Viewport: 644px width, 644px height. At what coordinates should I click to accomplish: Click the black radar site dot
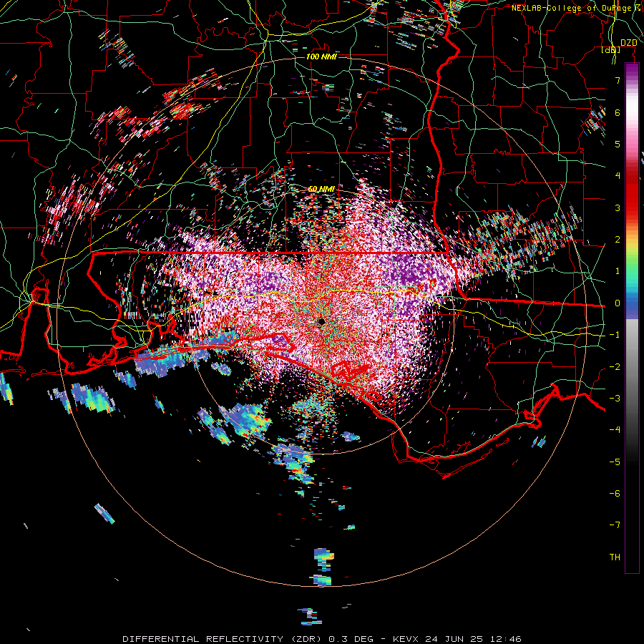pos(321,321)
